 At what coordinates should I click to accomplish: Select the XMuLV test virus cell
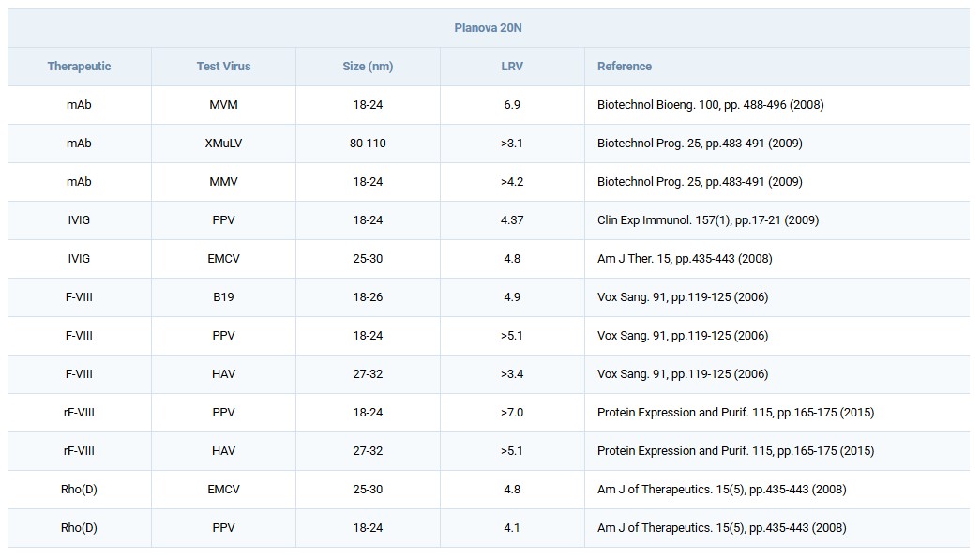223,144
